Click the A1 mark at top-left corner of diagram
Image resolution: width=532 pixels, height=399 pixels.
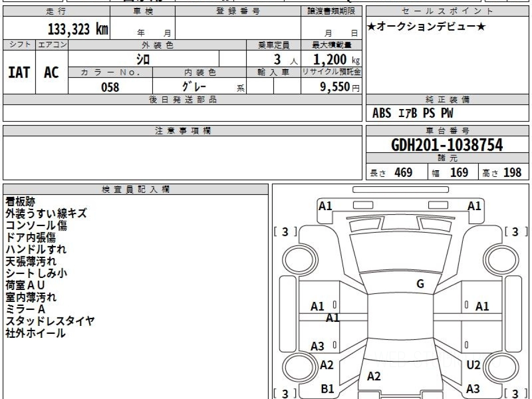[x=325, y=206]
